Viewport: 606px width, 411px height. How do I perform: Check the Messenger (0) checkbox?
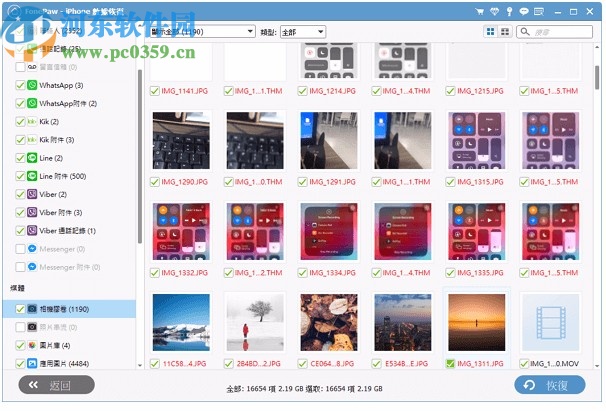click(x=20, y=249)
